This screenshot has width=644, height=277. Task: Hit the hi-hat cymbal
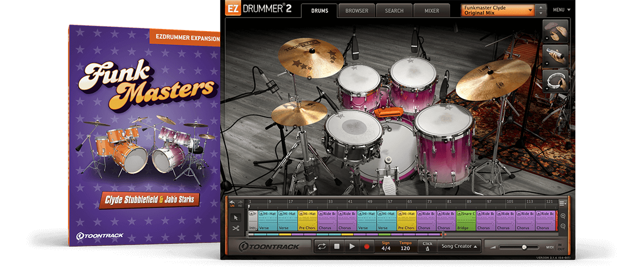click(298, 113)
